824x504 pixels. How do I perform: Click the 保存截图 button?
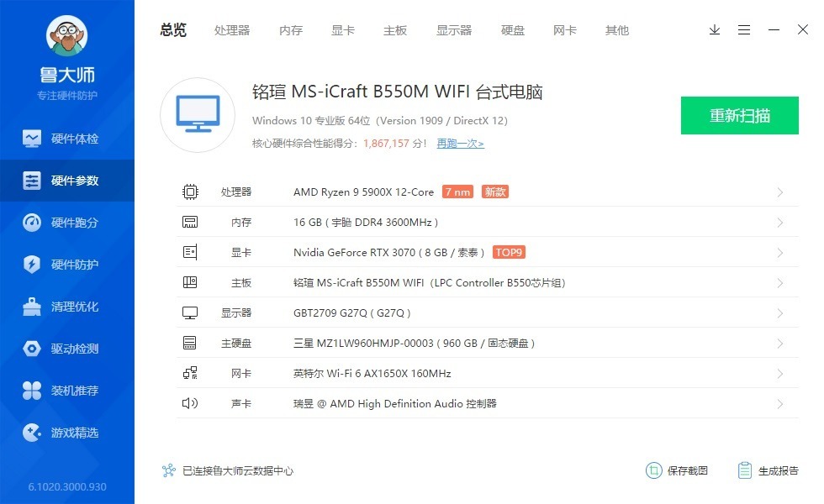pyautogui.click(x=677, y=470)
